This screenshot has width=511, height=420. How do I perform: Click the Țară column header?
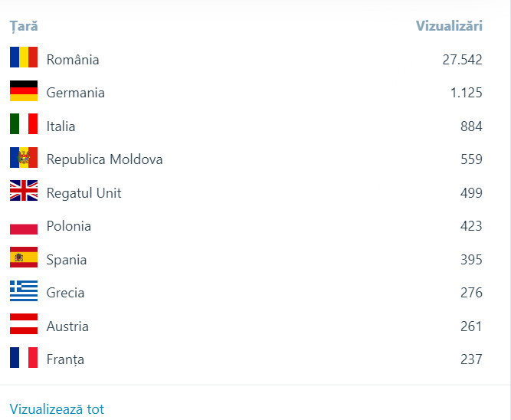(x=24, y=26)
